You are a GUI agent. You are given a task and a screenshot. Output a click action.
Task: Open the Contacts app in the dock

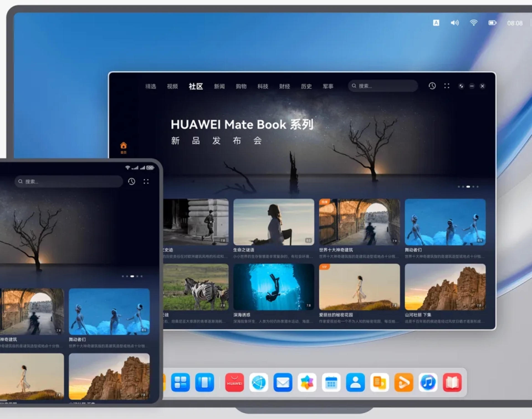coord(355,382)
